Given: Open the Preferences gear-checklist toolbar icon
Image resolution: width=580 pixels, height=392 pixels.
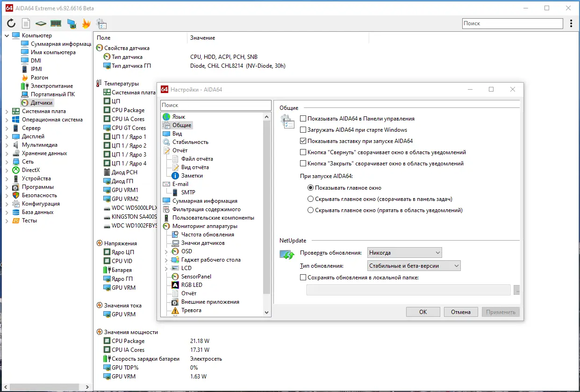Looking at the screenshot, I should coord(101,23).
